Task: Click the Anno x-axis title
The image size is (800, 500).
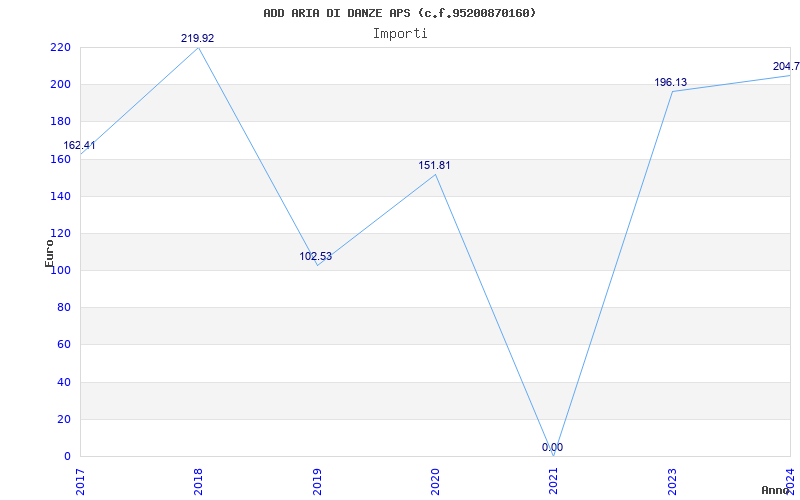Action: pos(776,490)
